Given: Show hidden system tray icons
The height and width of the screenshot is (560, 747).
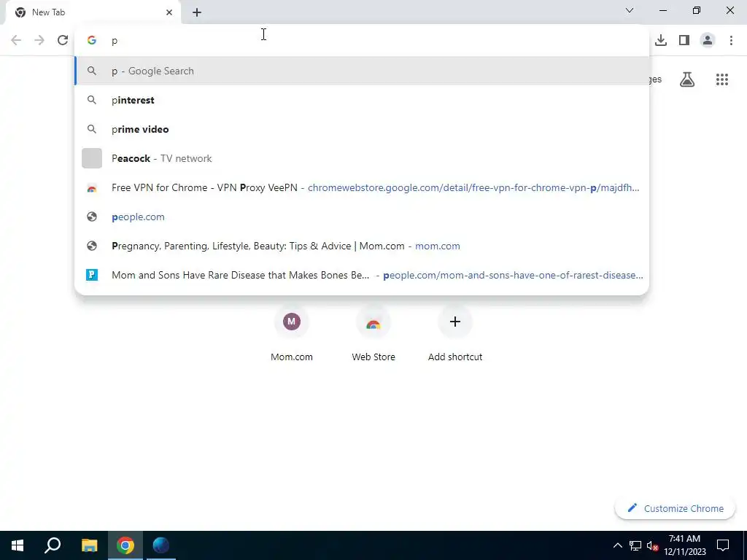Looking at the screenshot, I should point(617,545).
